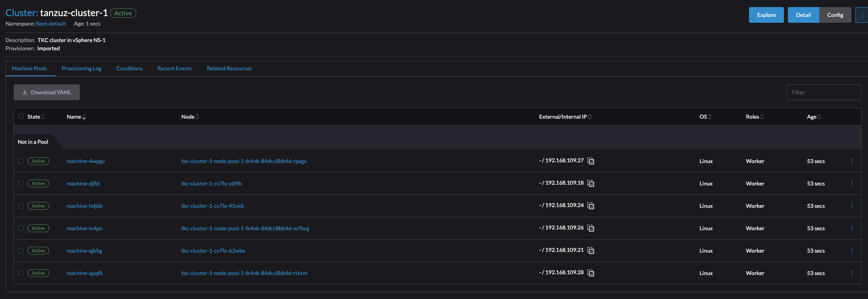Image resolution: width=868 pixels, height=299 pixels.
Task: Open node tkc-cluster-1-cv7lx-62wbx link
Action: pos(213,251)
